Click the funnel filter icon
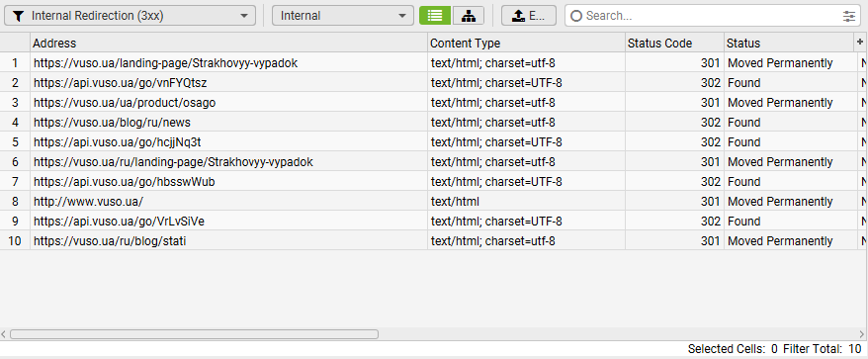This screenshot has width=868, height=359. (x=18, y=16)
